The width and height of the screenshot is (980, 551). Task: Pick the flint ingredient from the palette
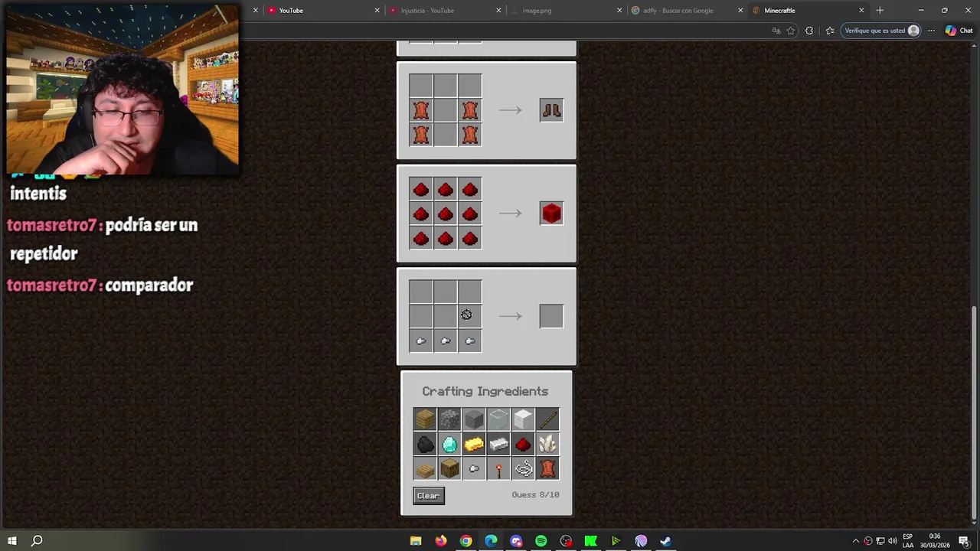coord(474,468)
